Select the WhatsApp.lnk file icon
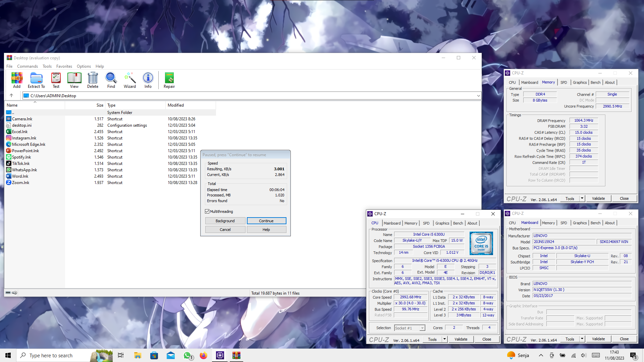 coord(9,170)
